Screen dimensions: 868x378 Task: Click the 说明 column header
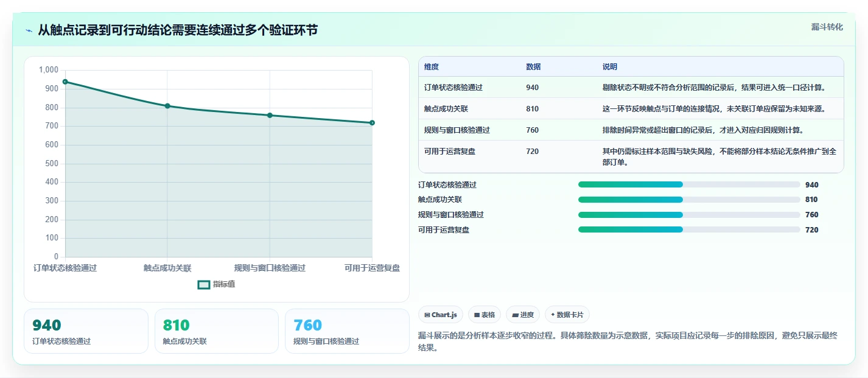coord(610,67)
